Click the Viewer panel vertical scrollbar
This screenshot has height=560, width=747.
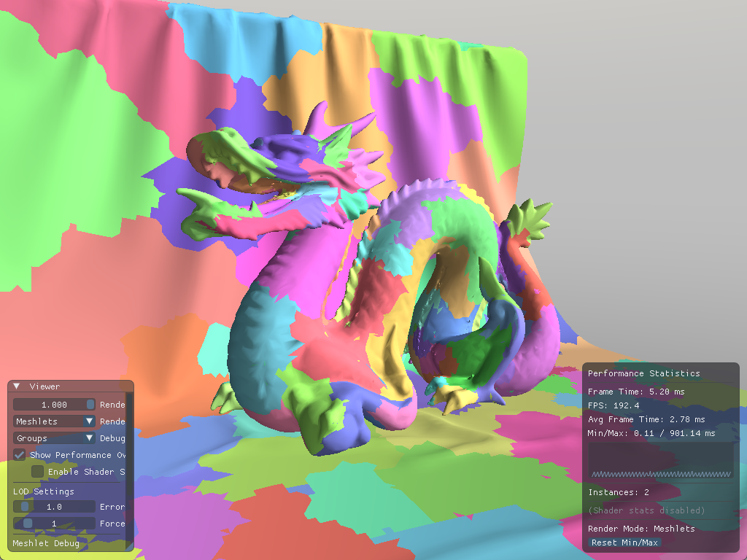coord(130,452)
